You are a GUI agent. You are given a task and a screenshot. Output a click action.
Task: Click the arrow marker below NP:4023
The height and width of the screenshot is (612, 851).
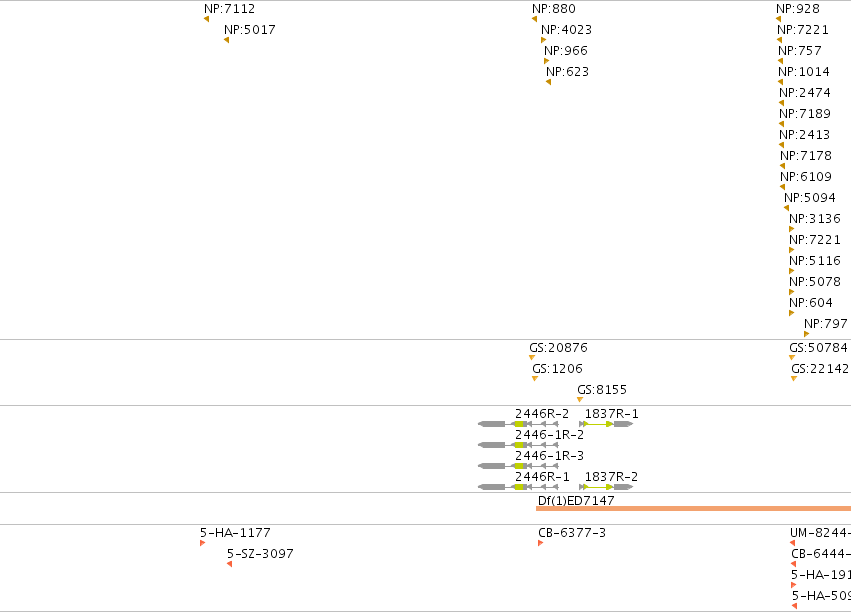pyautogui.click(x=543, y=40)
